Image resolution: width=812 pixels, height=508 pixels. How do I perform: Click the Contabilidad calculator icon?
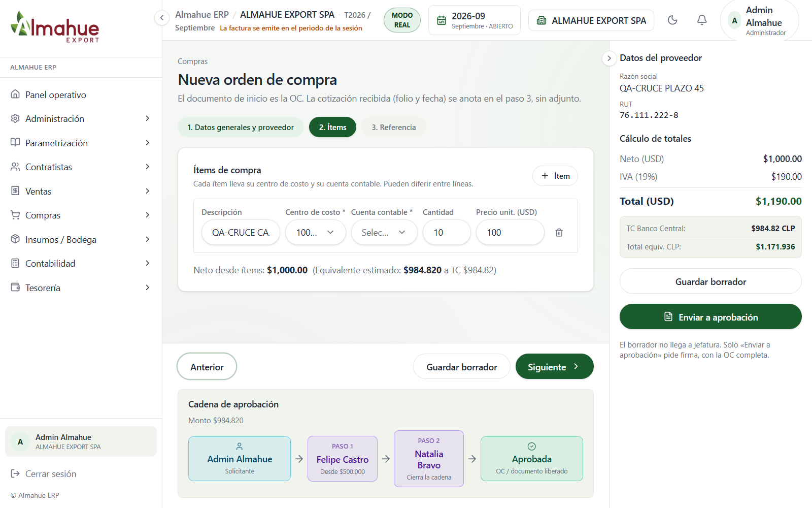tap(15, 263)
